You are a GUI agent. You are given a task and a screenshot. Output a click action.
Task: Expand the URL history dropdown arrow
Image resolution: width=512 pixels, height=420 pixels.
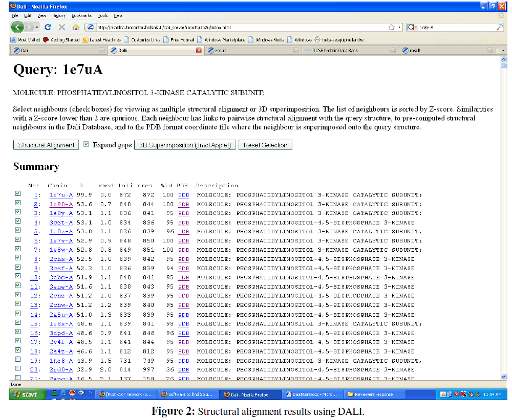tap(399, 27)
